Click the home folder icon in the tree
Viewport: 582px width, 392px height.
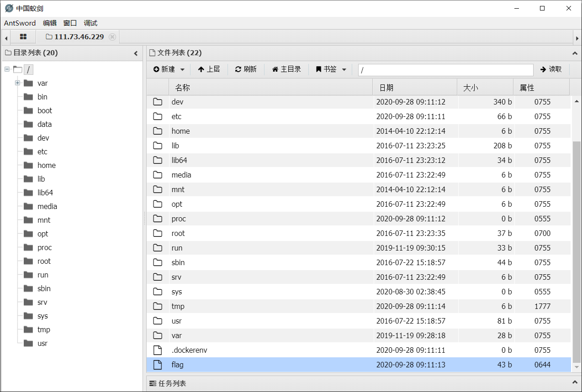pyautogui.click(x=28, y=165)
